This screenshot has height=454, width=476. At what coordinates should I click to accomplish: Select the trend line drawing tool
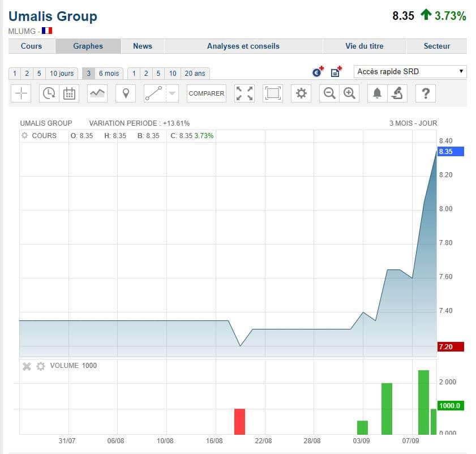154,93
